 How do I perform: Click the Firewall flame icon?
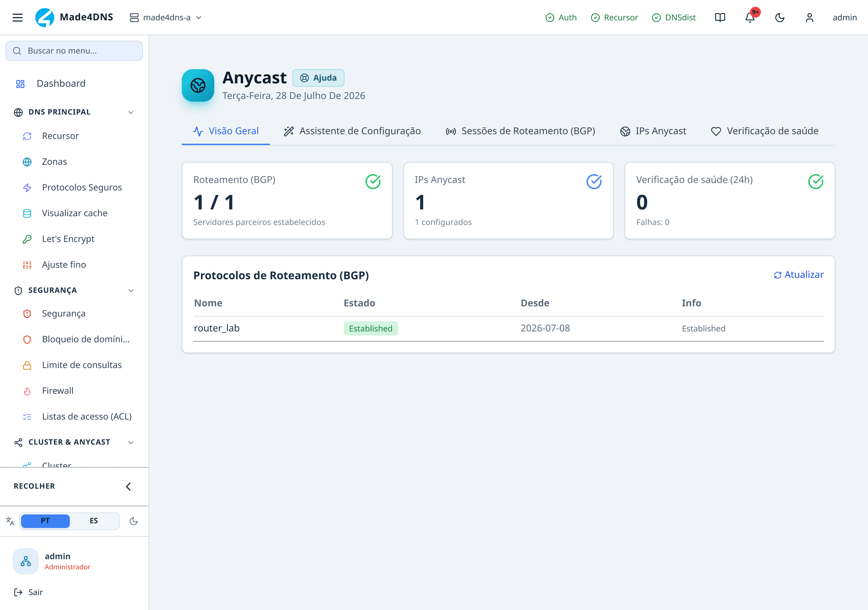click(27, 391)
